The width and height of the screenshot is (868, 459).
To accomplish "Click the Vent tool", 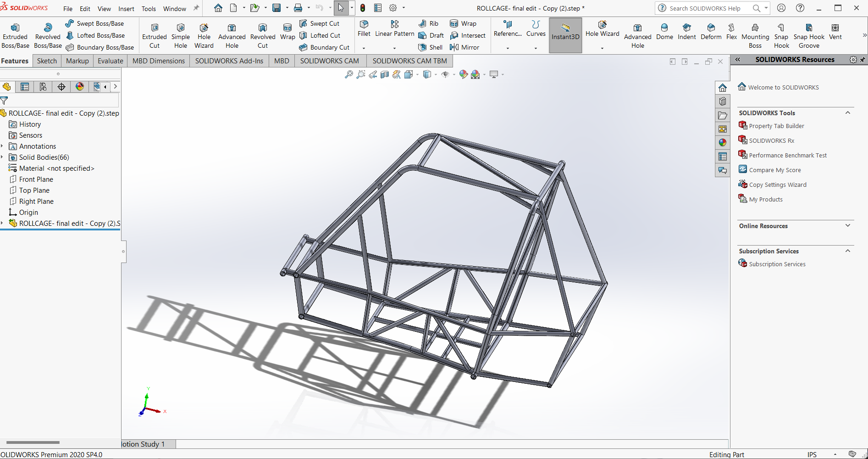I will point(835,32).
